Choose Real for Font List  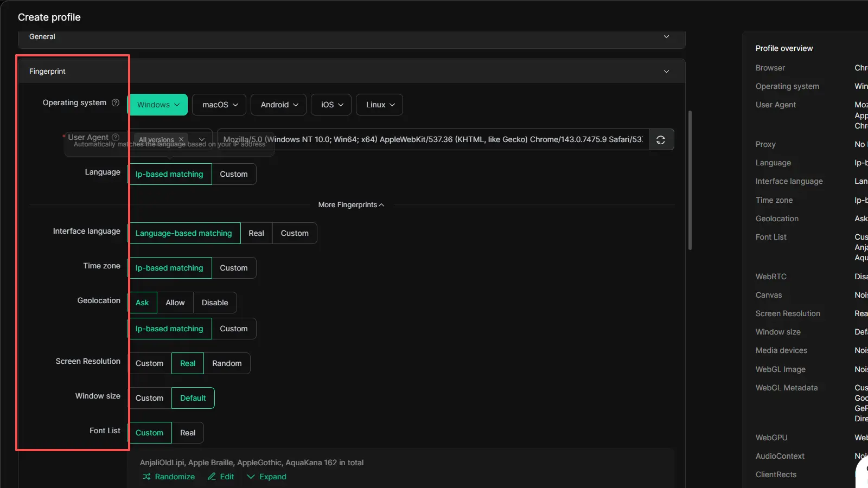[x=188, y=433]
